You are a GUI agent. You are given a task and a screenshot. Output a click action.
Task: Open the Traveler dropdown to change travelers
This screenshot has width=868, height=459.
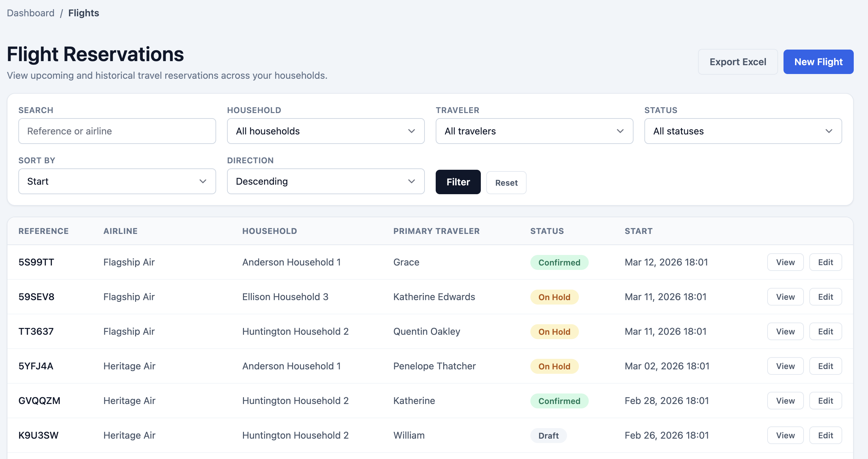point(533,131)
